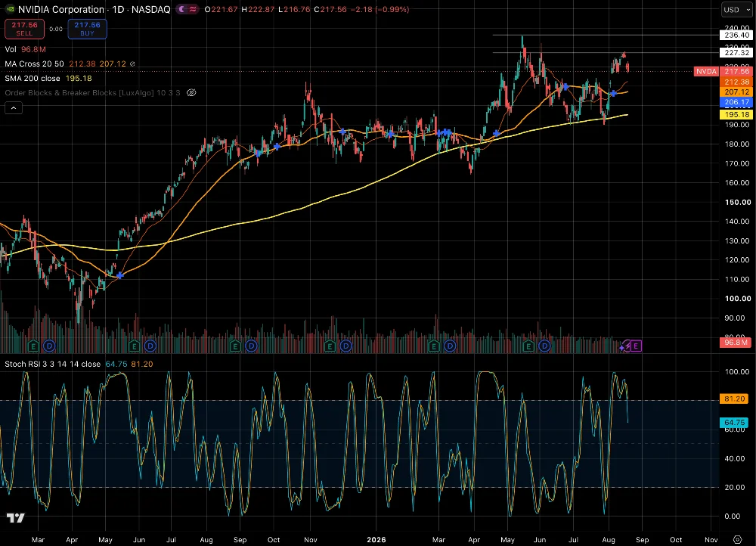Click the change value −2.18 (−0.99%)

point(380,9)
